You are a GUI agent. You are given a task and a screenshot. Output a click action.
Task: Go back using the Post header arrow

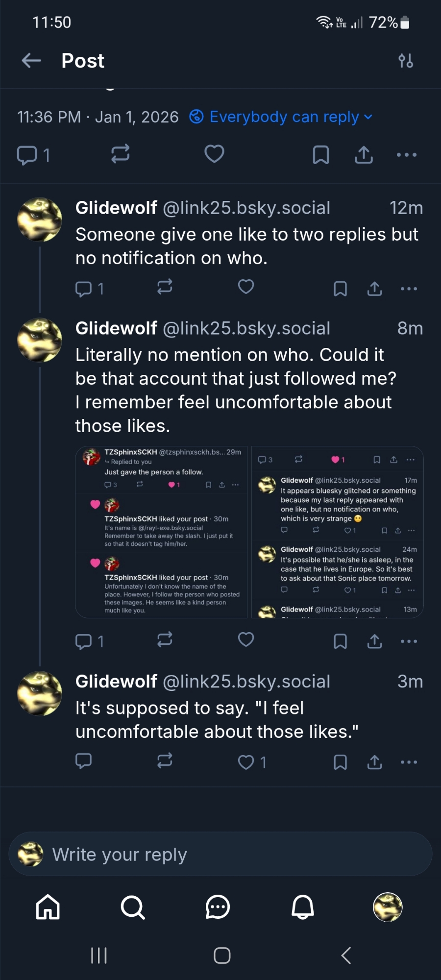point(31,61)
